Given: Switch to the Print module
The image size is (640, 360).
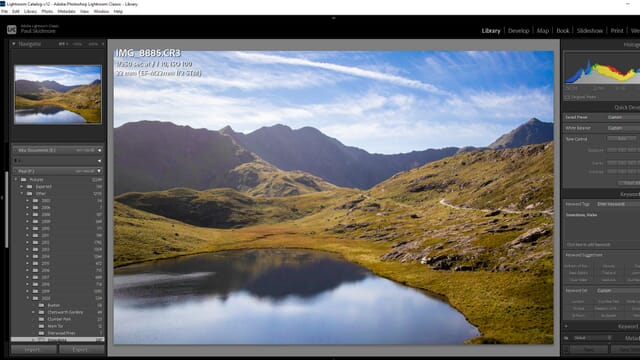Looking at the screenshot, I should [x=617, y=31].
